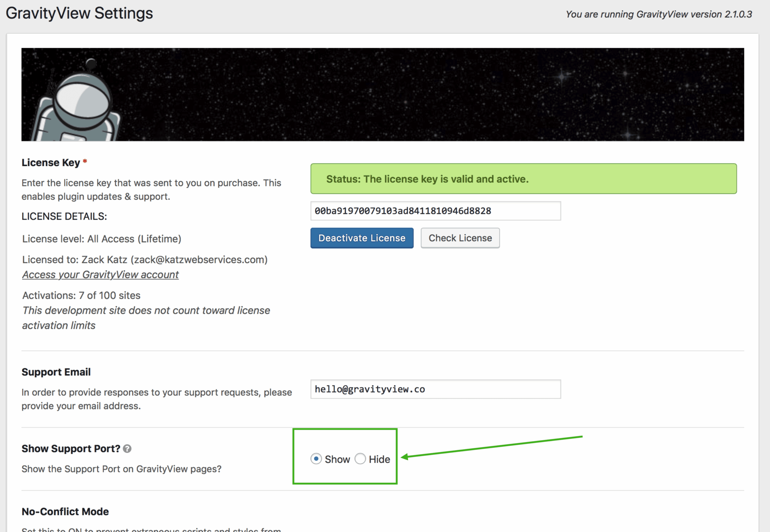Screen dimensions: 770x532
Task: Click the astronaut helmet in the banner
Action: (x=83, y=101)
